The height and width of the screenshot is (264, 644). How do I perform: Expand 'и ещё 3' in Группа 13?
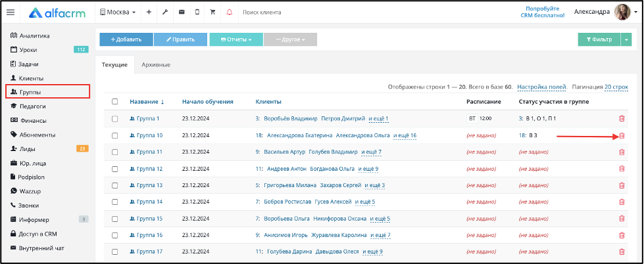pyautogui.click(x=374, y=185)
